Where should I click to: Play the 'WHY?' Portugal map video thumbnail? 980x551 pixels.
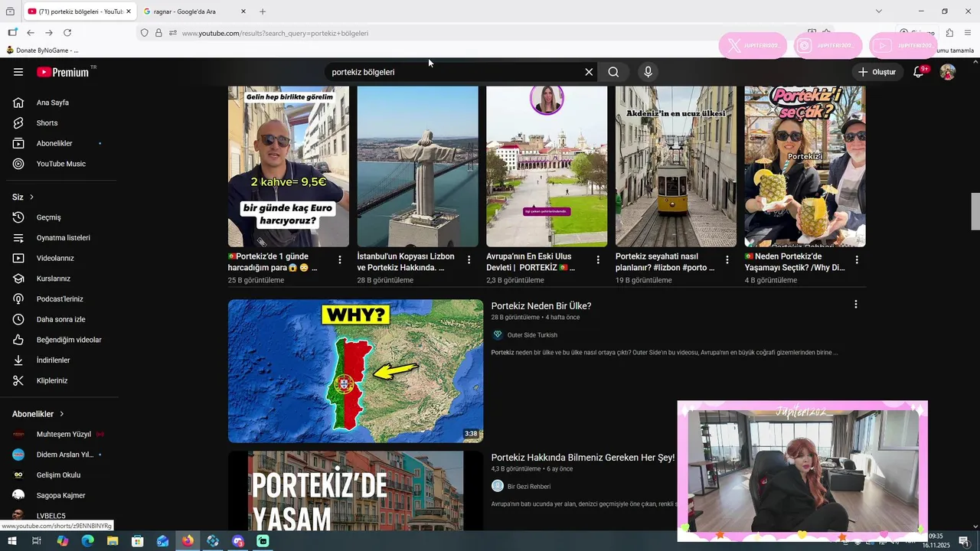point(355,371)
